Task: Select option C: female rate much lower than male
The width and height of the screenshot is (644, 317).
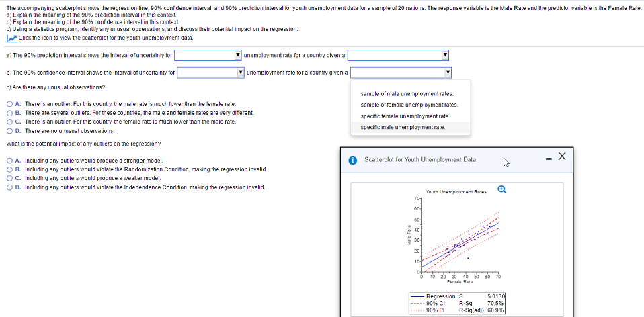Action: 10,122
